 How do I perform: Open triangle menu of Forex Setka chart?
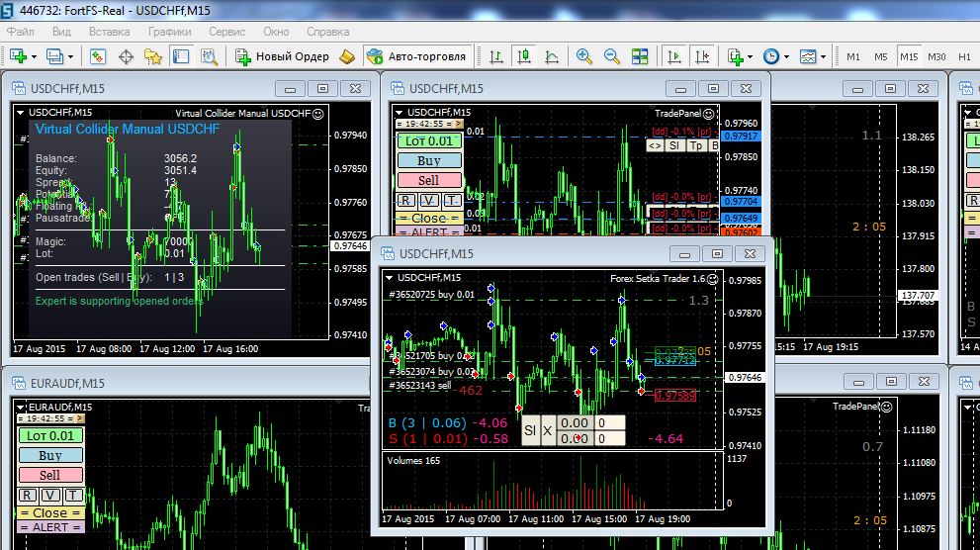pyautogui.click(x=390, y=278)
